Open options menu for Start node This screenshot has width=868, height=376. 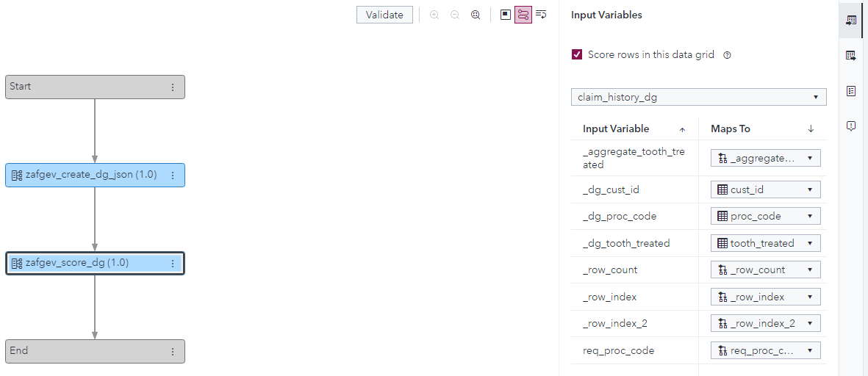173,87
